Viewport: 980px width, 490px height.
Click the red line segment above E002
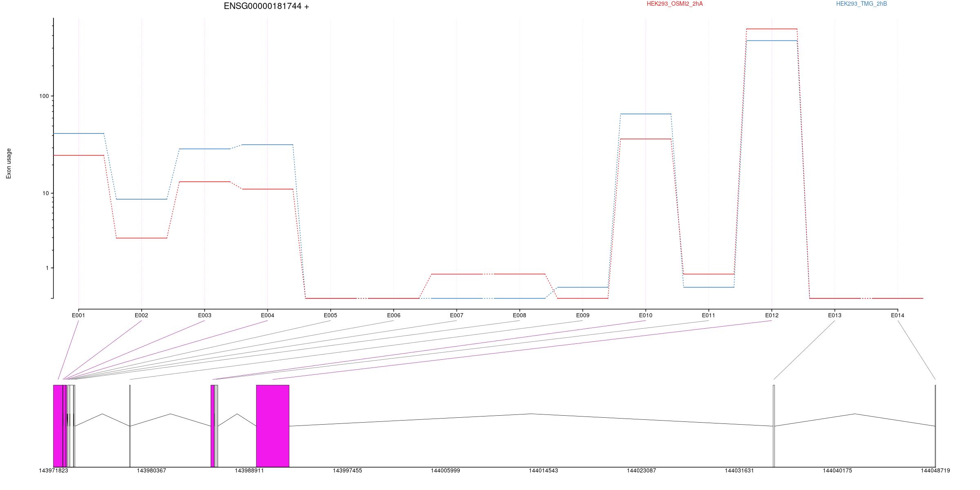click(x=141, y=238)
